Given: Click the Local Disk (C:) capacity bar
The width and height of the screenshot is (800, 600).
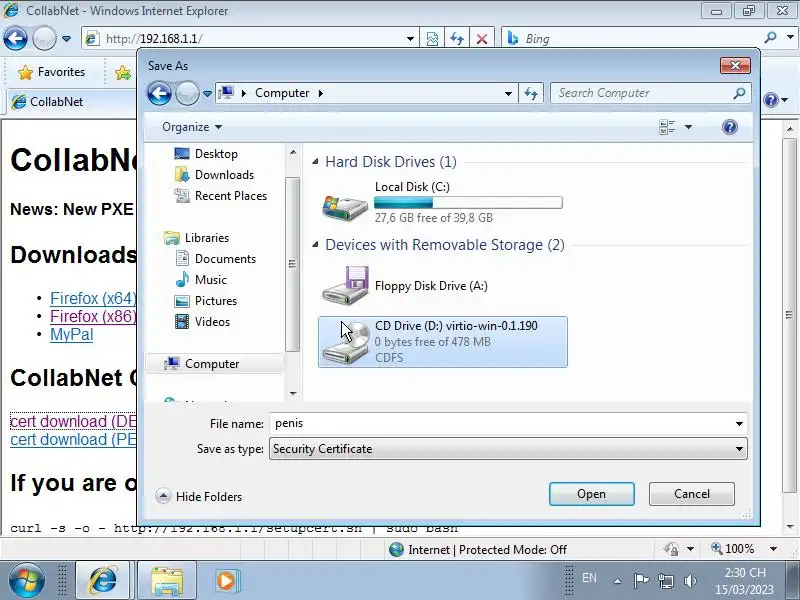Looking at the screenshot, I should (x=468, y=203).
